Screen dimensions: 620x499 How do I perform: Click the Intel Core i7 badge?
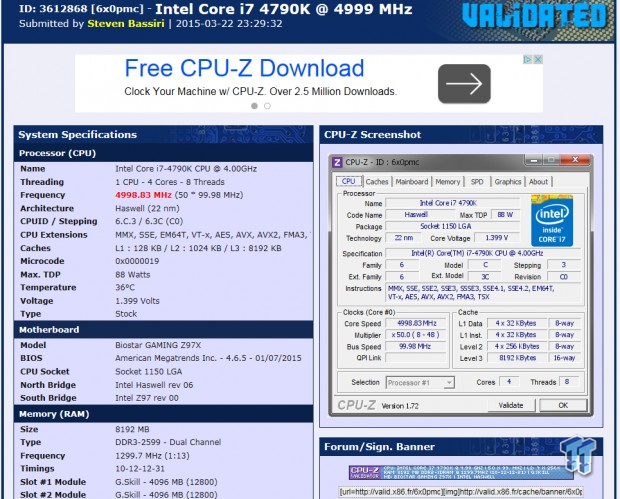pos(552,221)
